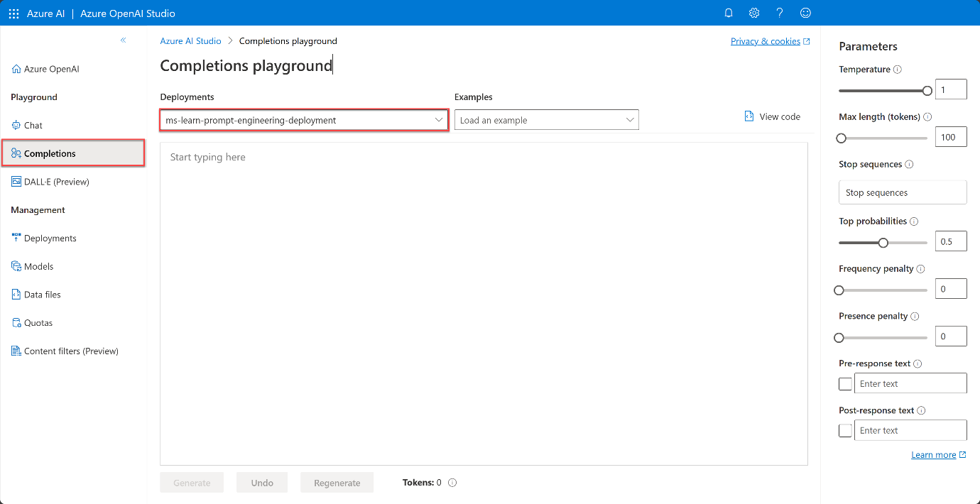Screen dimensions: 980x504
Task: Click the Models sidebar icon
Action: coord(16,266)
